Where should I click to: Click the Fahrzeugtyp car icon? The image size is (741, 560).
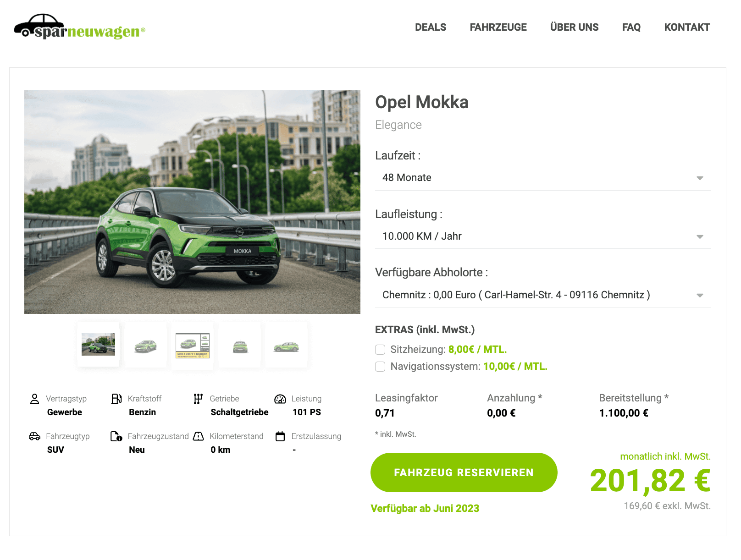click(34, 436)
